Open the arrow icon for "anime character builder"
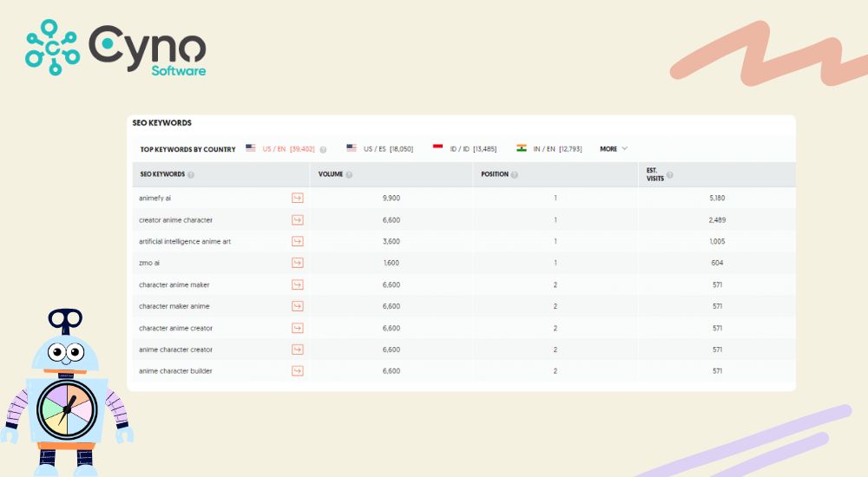The height and width of the screenshot is (477, 868). tap(297, 371)
